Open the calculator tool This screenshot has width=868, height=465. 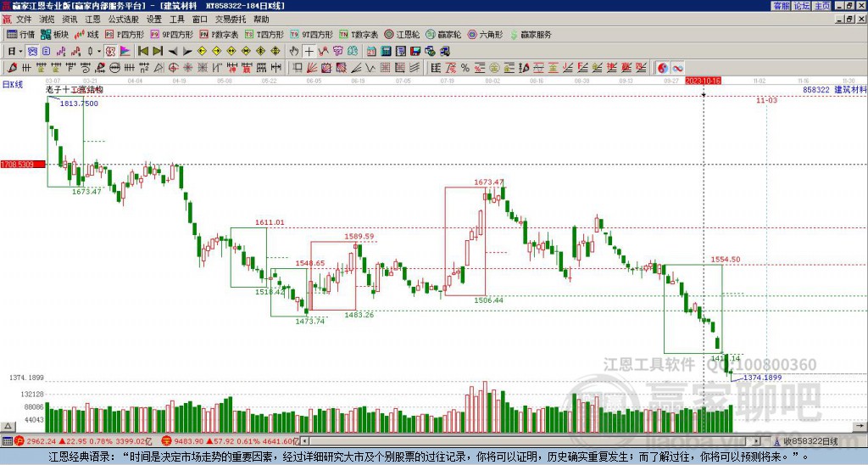[x=387, y=52]
